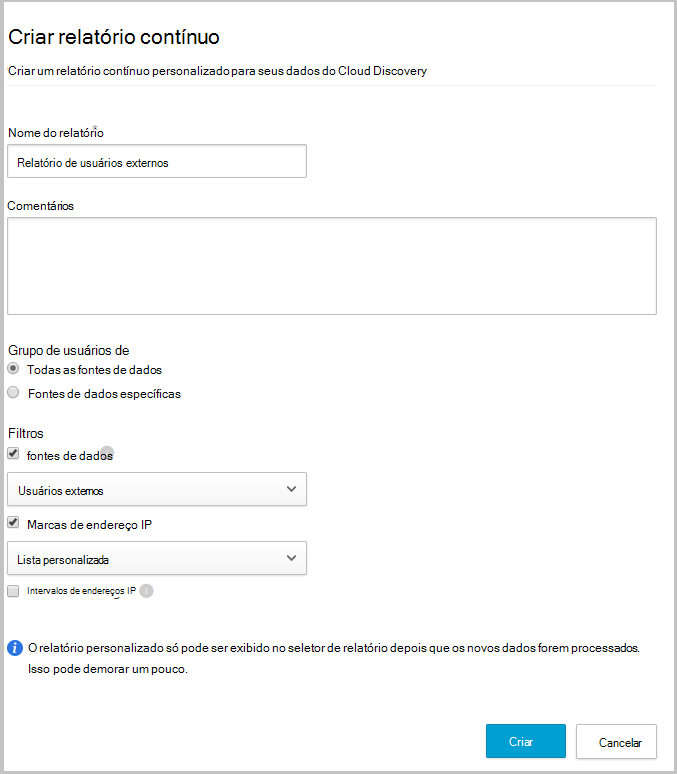Viewport: 677px width, 774px height.
Task: Open the Usuários externos dropdown
Action: 156,490
